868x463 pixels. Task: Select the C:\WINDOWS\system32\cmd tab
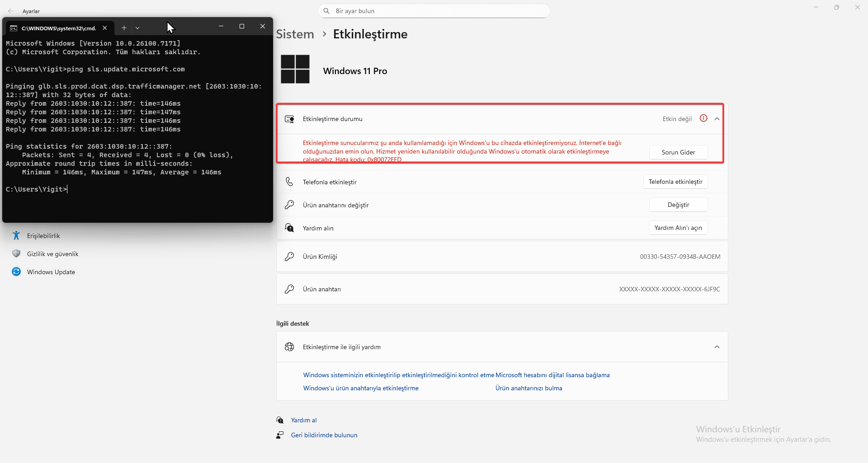tap(59, 28)
